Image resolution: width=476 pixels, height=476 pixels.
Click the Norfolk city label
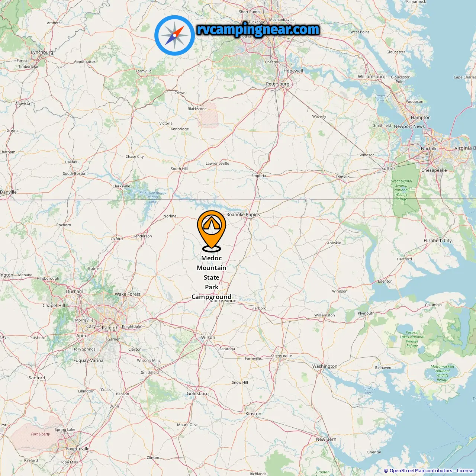pos(429,149)
